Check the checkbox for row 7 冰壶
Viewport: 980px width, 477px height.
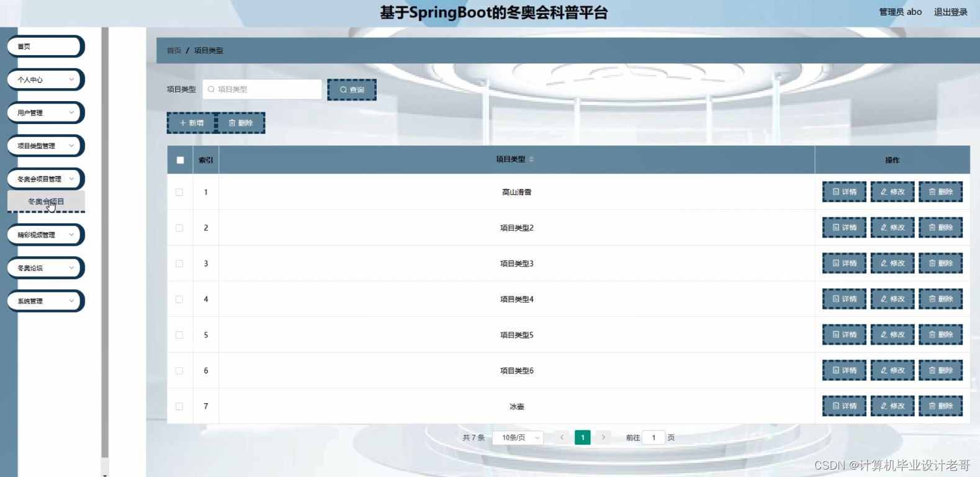coord(179,406)
